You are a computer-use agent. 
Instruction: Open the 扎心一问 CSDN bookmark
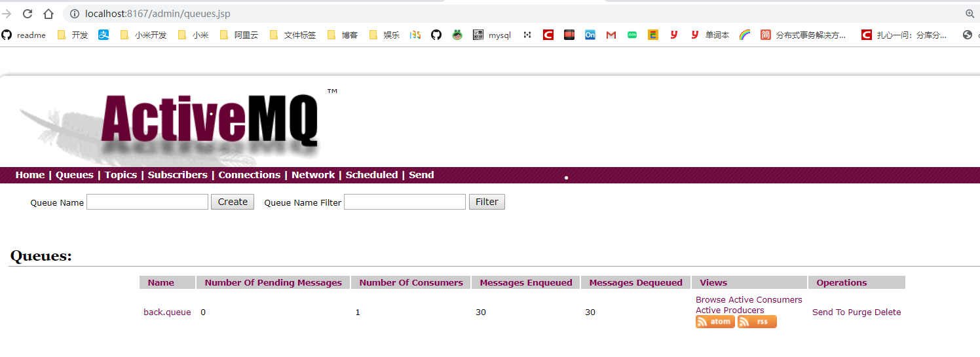coord(904,35)
